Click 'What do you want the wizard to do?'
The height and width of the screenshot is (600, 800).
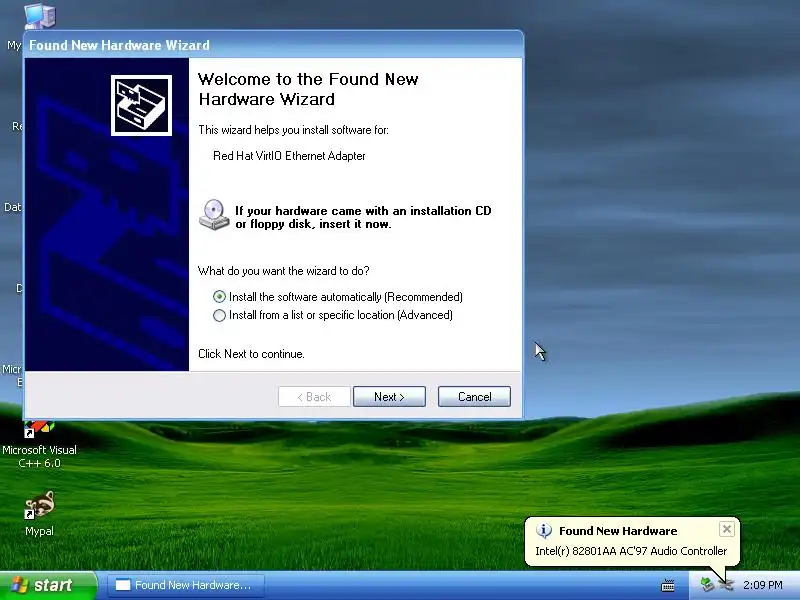click(284, 271)
